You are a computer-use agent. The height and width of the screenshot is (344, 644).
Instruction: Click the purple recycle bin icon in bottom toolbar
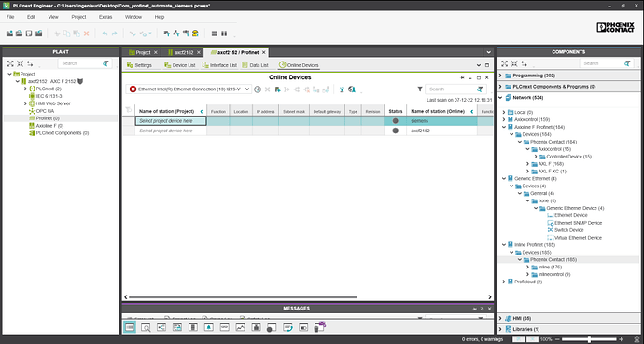click(319, 327)
